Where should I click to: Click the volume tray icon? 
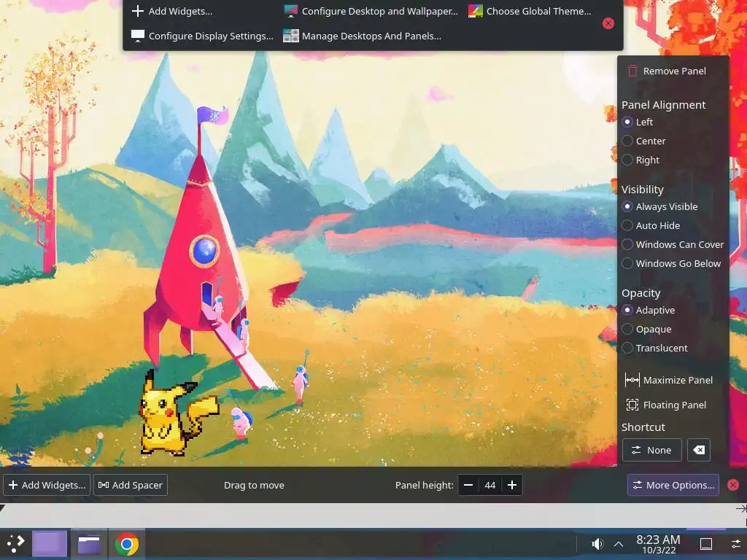pos(597,544)
